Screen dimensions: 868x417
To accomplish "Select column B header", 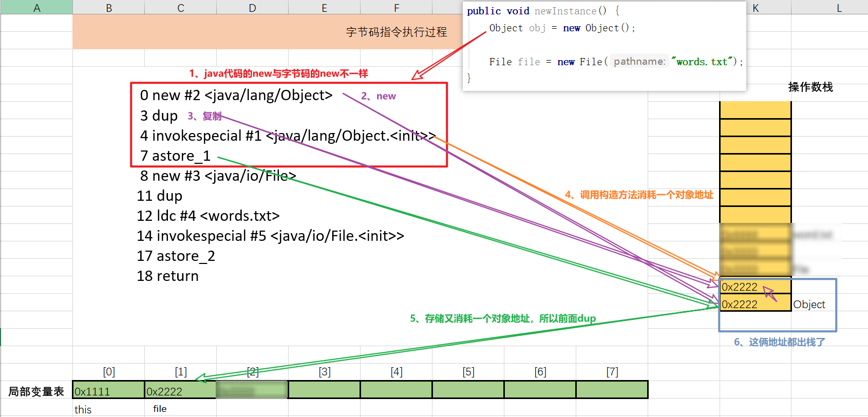I will click(109, 7).
